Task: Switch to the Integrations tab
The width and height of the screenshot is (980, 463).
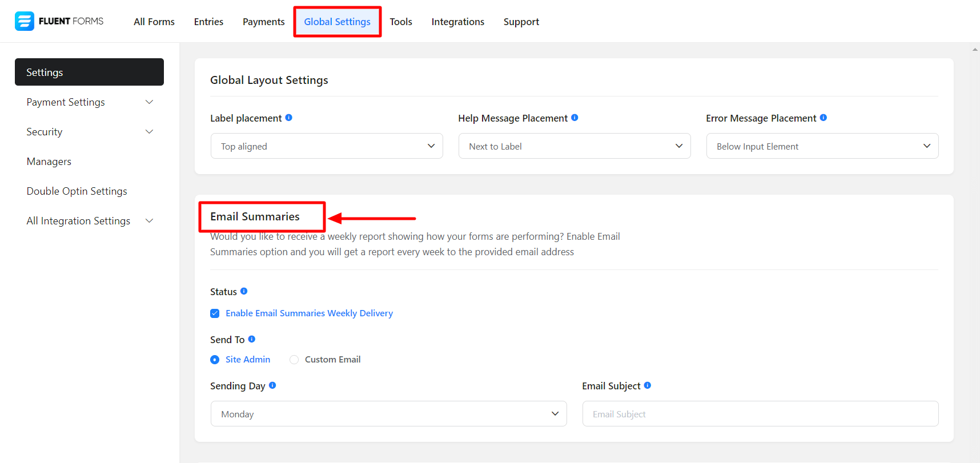Action: [457, 22]
